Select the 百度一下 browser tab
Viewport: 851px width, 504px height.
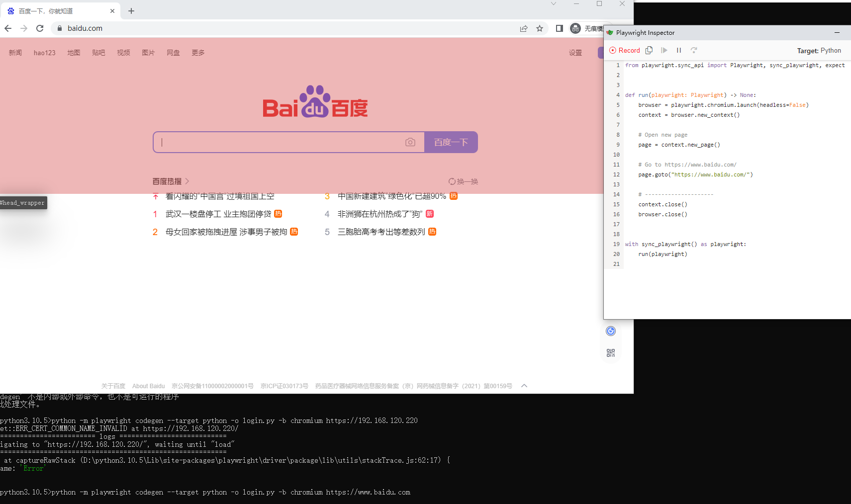pos(61,11)
